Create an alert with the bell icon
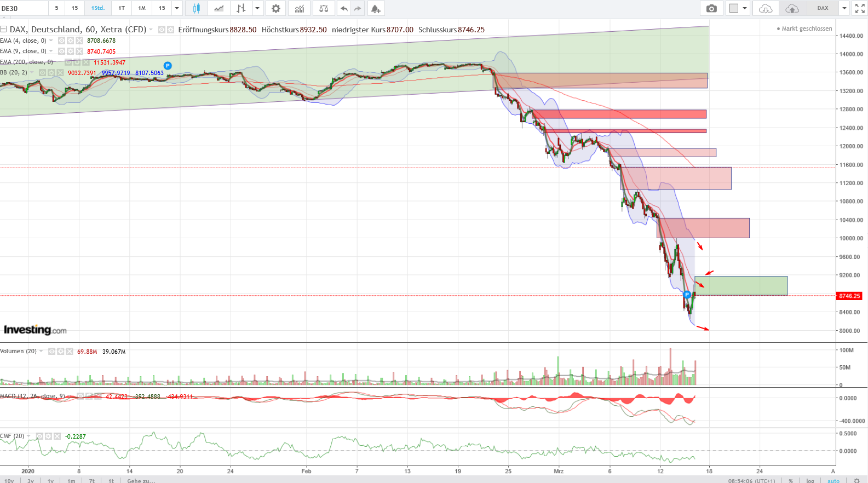Screen dimensions: 868x483 [x=376, y=8]
